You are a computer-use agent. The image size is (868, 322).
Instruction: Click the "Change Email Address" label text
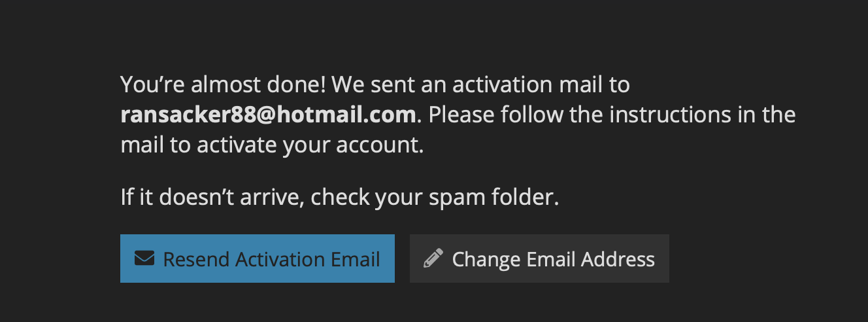coord(553,259)
